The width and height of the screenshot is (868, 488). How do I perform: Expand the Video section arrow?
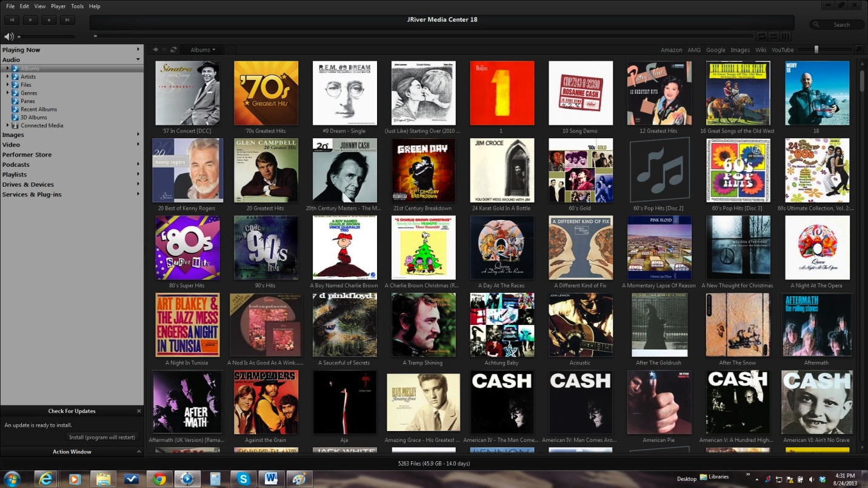pyautogui.click(x=138, y=144)
